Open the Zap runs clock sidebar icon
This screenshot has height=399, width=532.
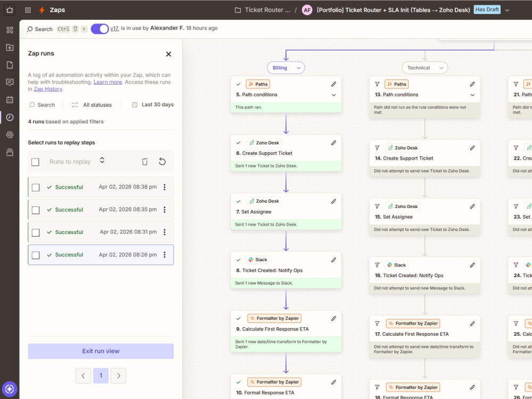(10, 118)
